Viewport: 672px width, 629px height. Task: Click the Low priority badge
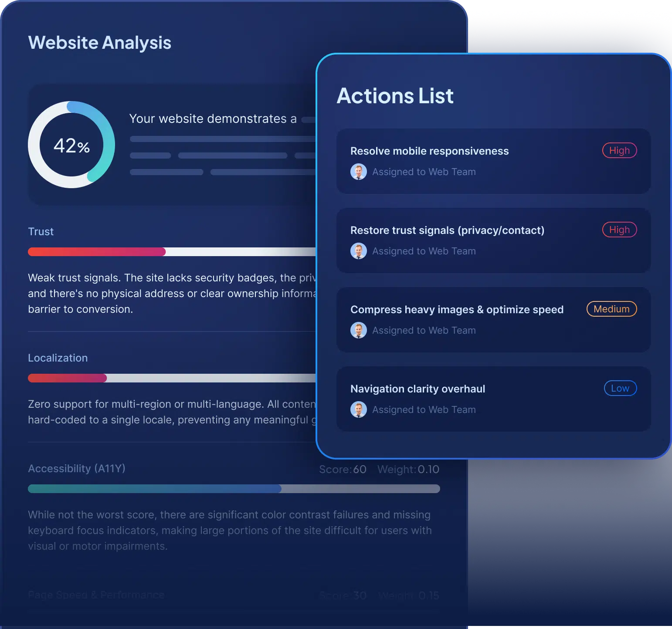pyautogui.click(x=620, y=388)
